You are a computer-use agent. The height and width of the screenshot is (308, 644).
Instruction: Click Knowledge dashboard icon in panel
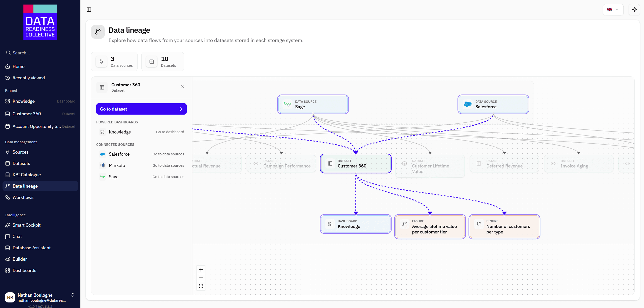point(103,132)
